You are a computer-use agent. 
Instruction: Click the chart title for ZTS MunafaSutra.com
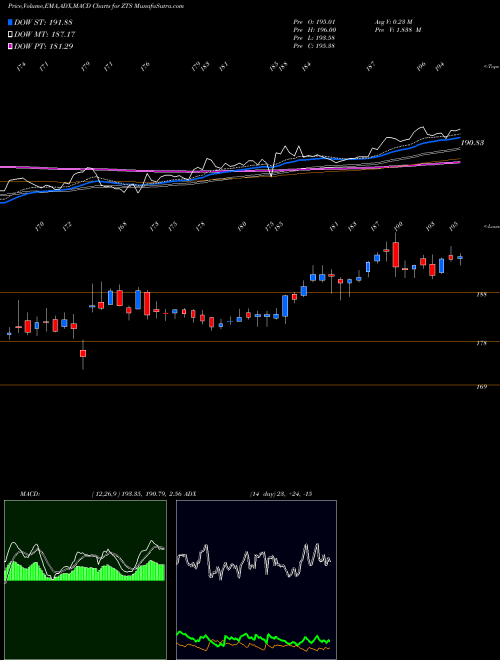click(x=96, y=6)
